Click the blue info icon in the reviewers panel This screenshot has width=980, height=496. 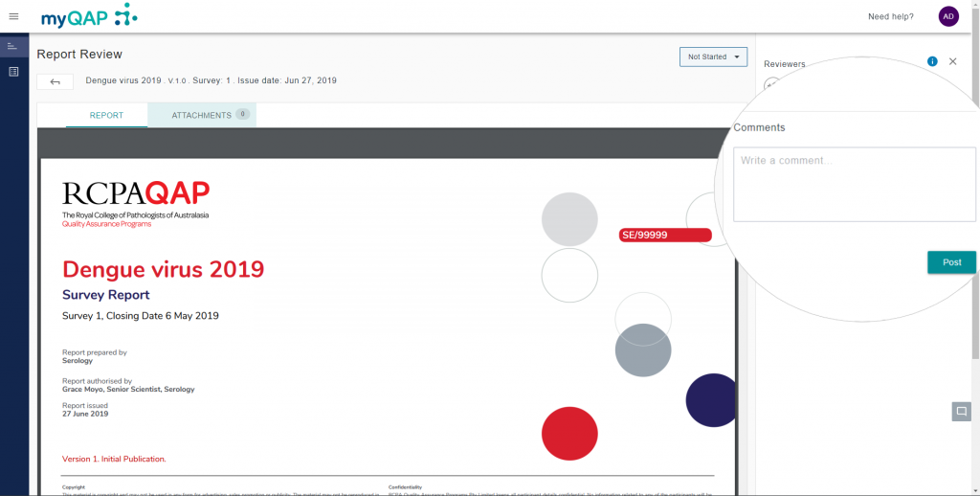tap(932, 61)
